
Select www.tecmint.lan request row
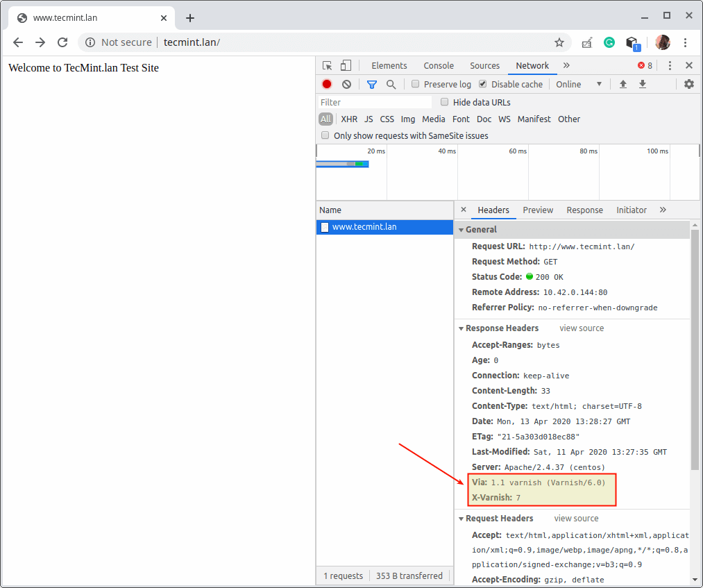point(384,227)
